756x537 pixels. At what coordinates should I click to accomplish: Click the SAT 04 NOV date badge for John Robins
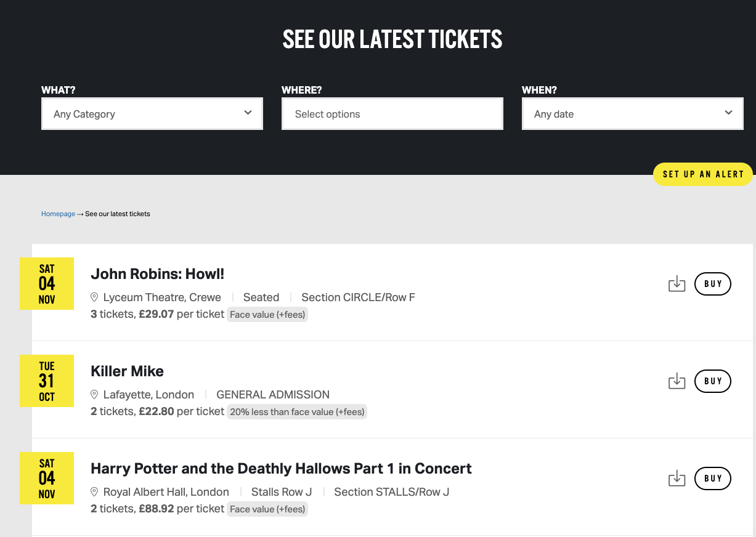47,284
